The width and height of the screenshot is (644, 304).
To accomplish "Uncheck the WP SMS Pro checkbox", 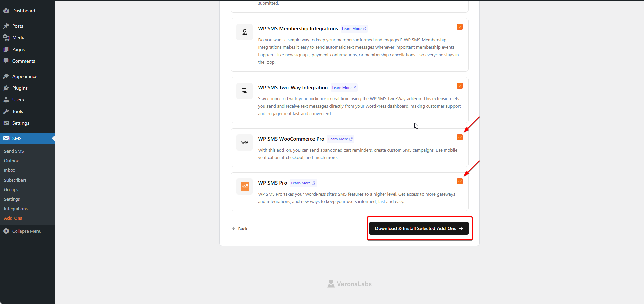I will tap(460, 181).
